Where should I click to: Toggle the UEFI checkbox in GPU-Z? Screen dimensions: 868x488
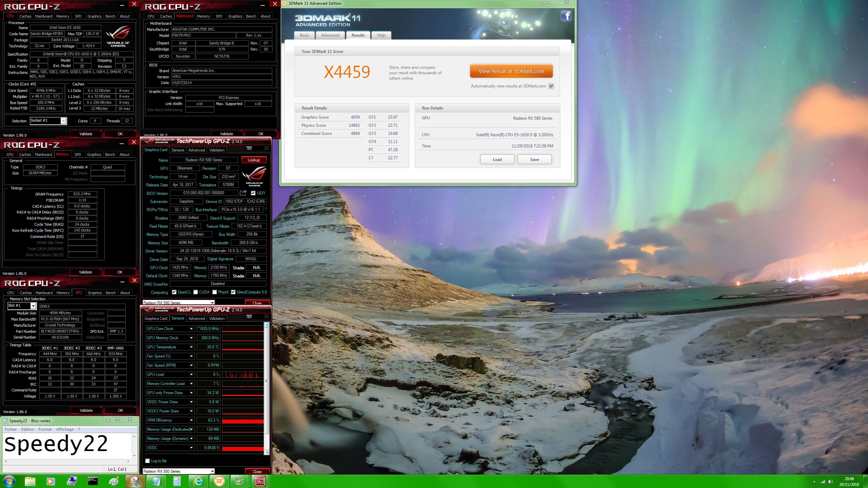click(253, 193)
